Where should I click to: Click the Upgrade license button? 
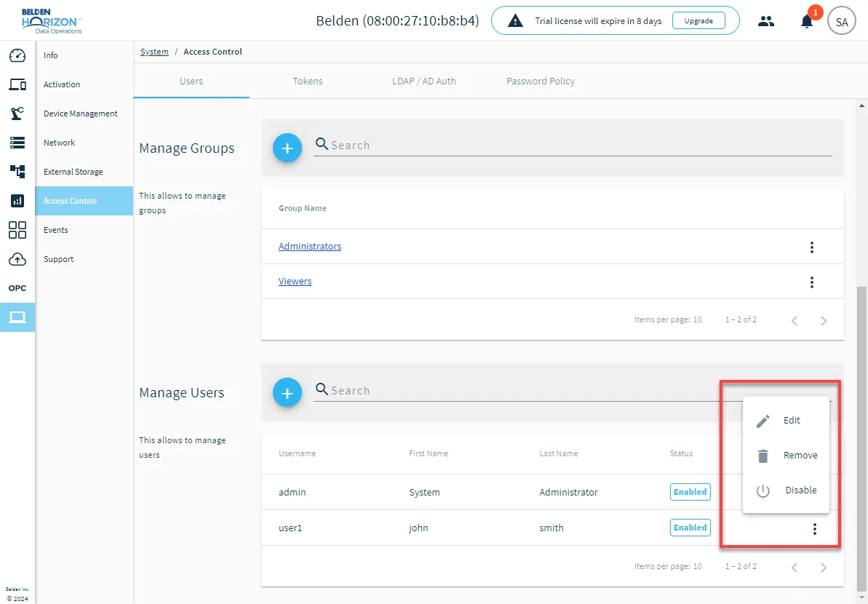(698, 21)
